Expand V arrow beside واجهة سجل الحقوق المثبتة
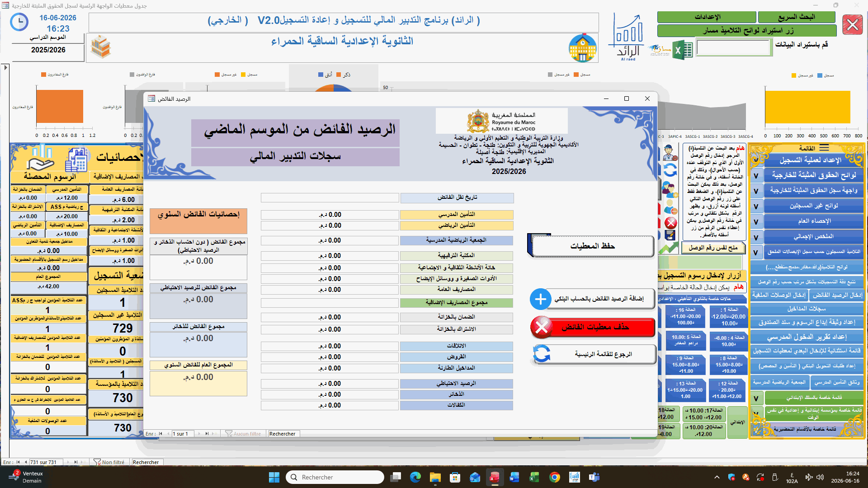Viewport: 868px width, 488px height. pos(756,191)
